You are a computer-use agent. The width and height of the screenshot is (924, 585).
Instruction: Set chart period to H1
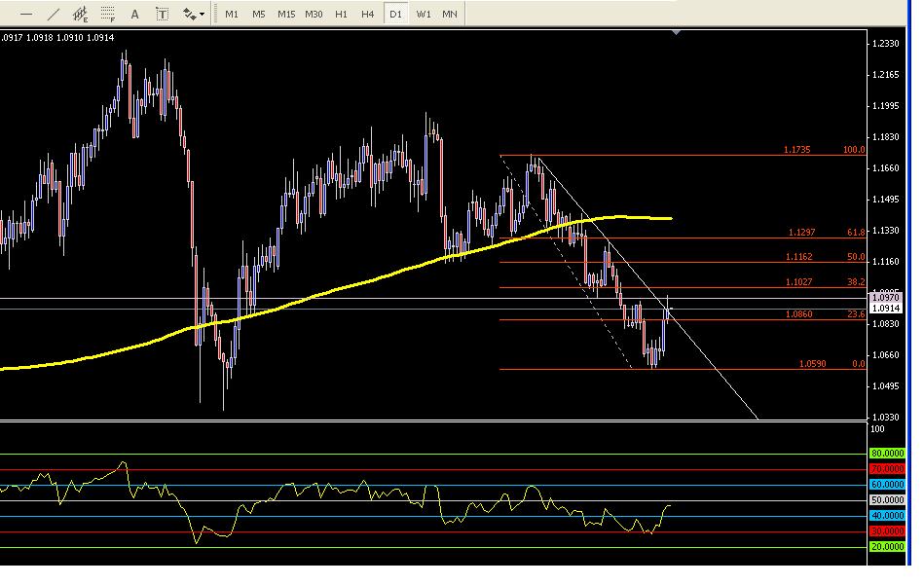(341, 15)
